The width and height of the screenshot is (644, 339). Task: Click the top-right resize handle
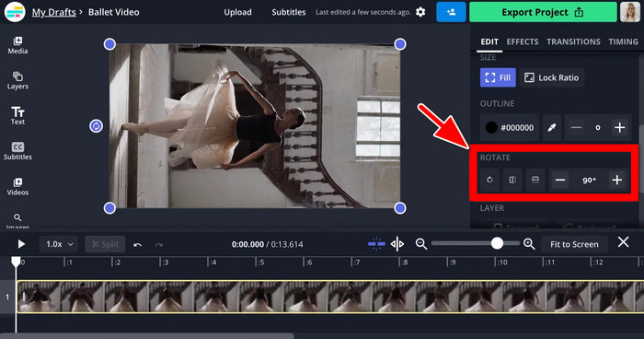click(400, 44)
